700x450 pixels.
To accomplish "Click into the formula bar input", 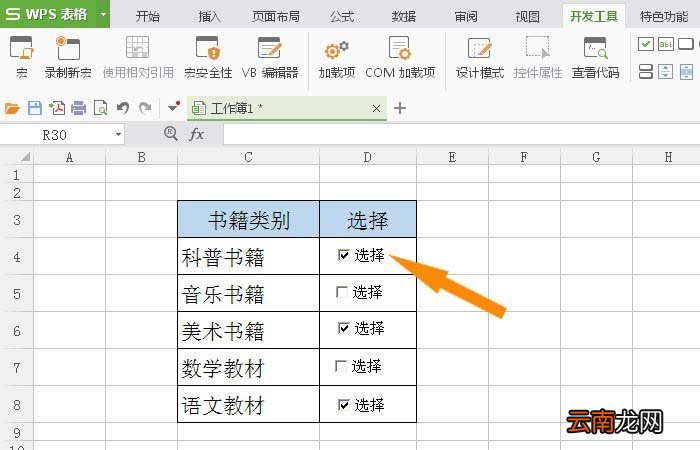I will [461, 134].
